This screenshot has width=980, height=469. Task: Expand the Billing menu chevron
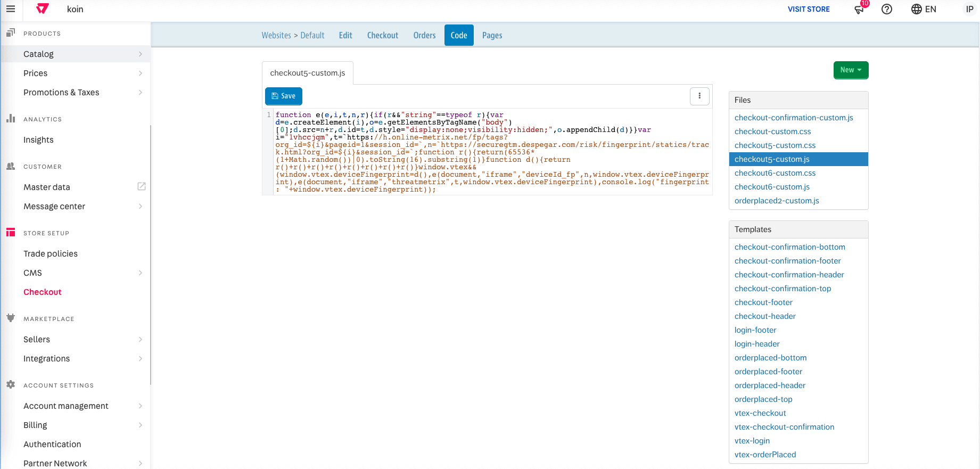(141, 425)
